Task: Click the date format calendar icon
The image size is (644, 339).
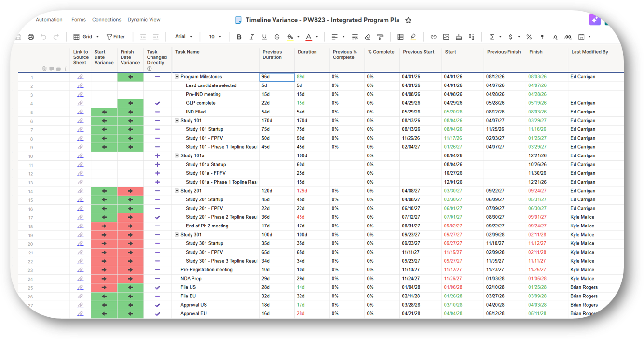Action: (581, 37)
